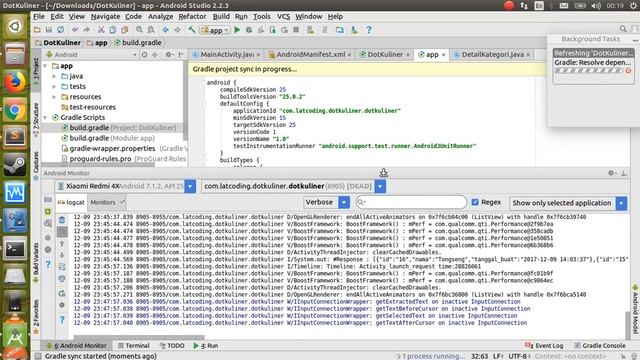This screenshot has height=360, width=640.
Task: Select build.gradle (Module: app) file
Action: click(x=108, y=138)
